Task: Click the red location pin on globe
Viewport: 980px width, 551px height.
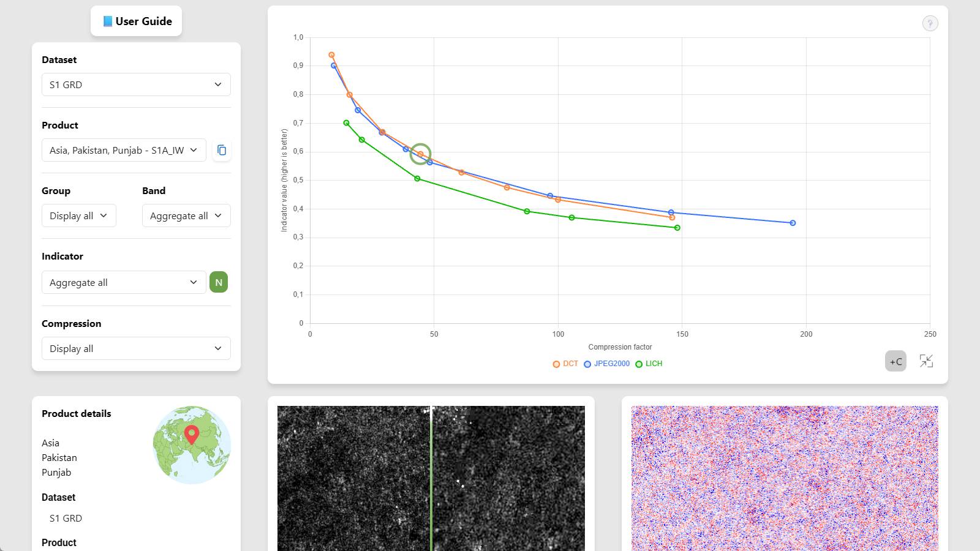Action: tap(192, 434)
